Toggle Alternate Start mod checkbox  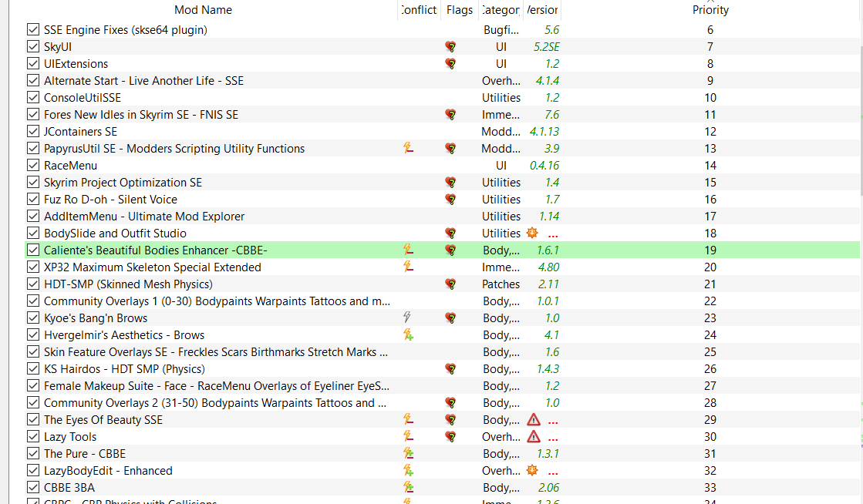(33, 80)
